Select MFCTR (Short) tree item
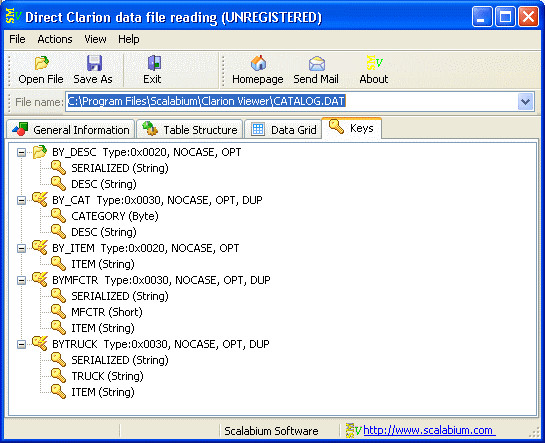This screenshot has height=443, width=545. [107, 312]
